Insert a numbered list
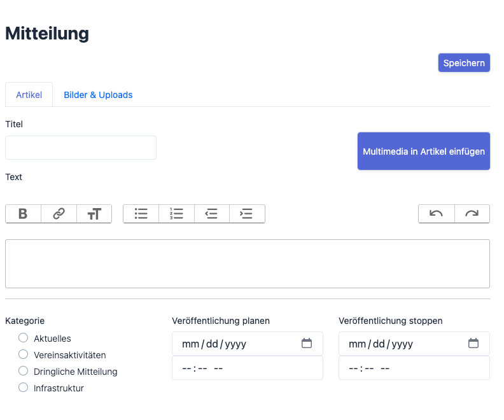The width and height of the screenshot is (504, 420). 176,214
